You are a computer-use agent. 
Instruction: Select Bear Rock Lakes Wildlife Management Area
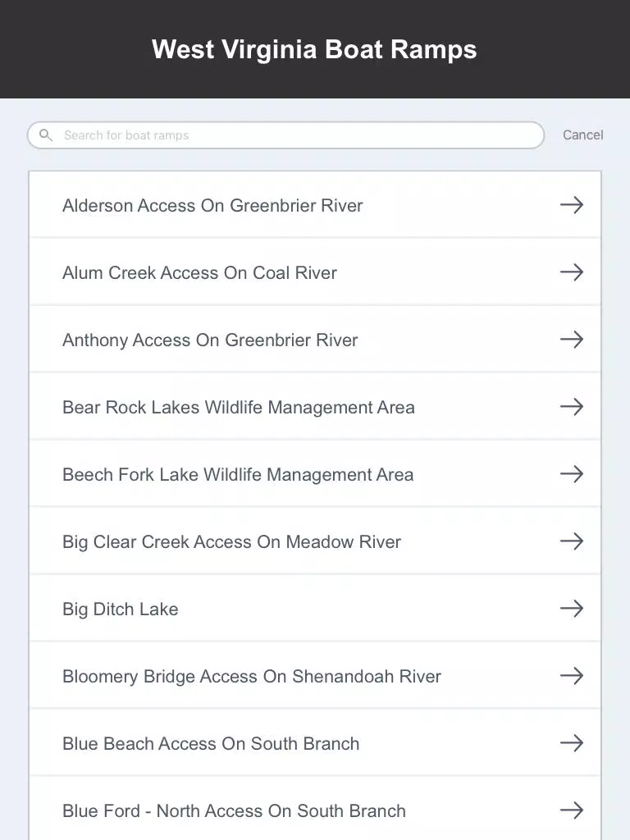315,407
